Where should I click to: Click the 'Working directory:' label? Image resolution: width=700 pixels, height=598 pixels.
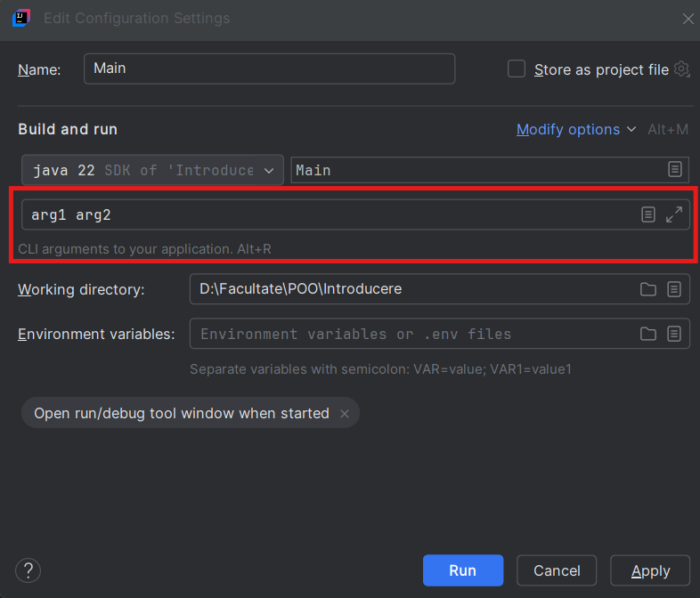click(x=81, y=289)
